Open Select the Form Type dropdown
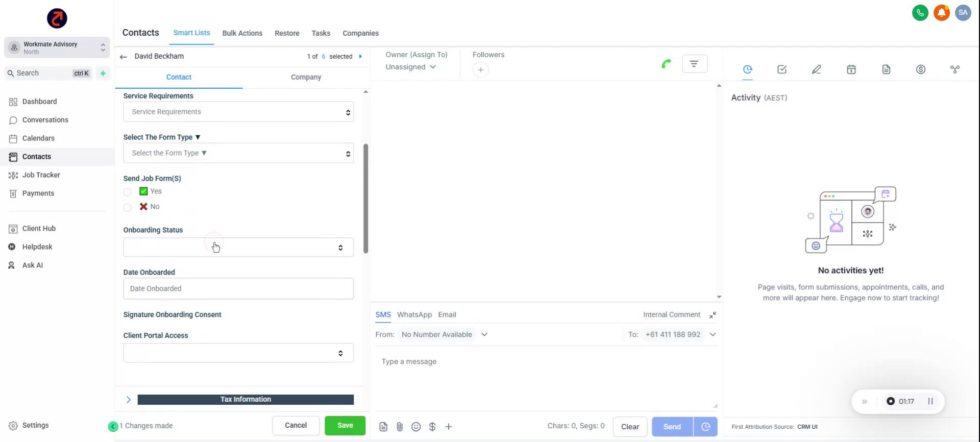The height and width of the screenshot is (442, 980). click(238, 153)
